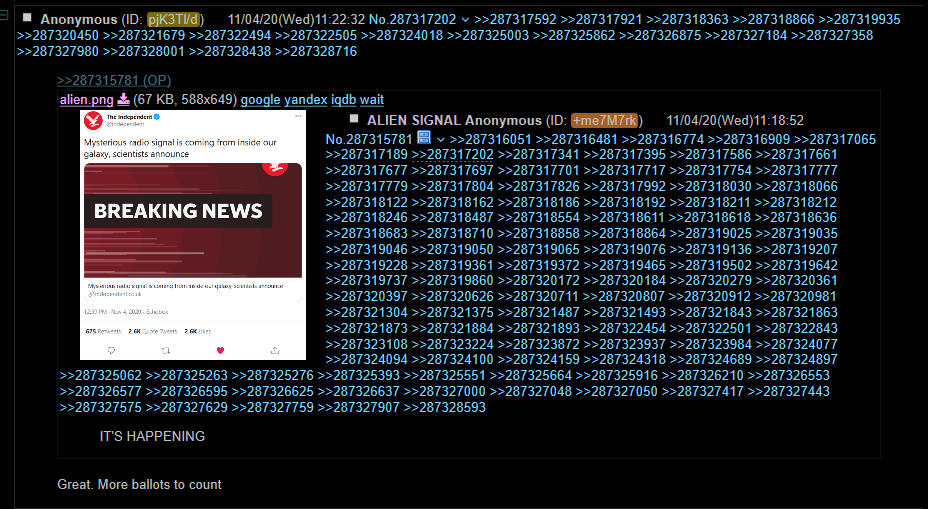Open OP backlink >>287327000
Screen dimensions: 928x509
(x=444, y=392)
